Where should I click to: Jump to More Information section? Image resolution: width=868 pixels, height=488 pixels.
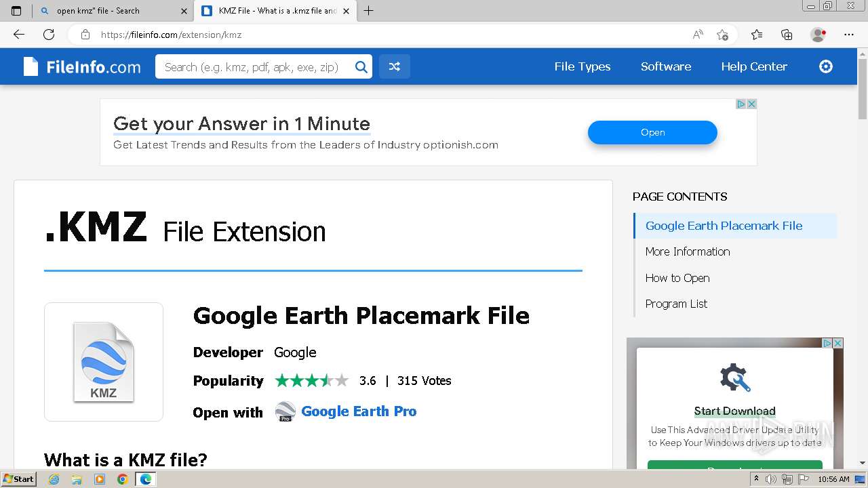click(688, 251)
